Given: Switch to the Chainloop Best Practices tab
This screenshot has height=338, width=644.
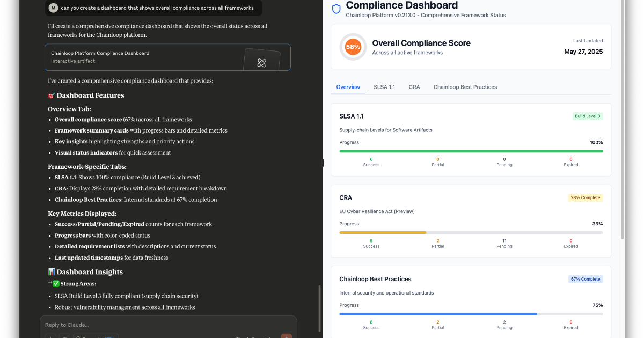Looking at the screenshot, I should (465, 87).
